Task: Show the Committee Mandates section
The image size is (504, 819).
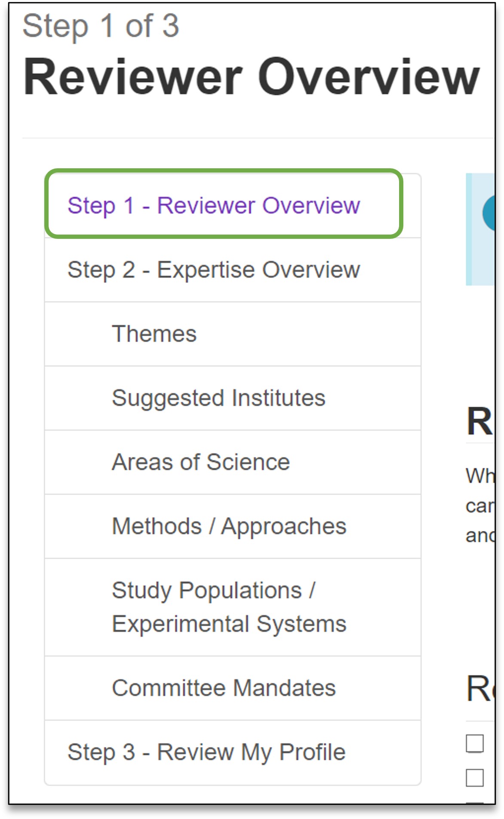Action: click(224, 688)
